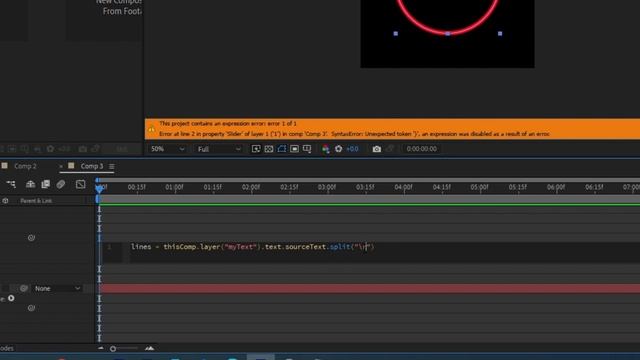640x360 pixels.
Task: Open the None parent dropdown
Action: point(57,289)
